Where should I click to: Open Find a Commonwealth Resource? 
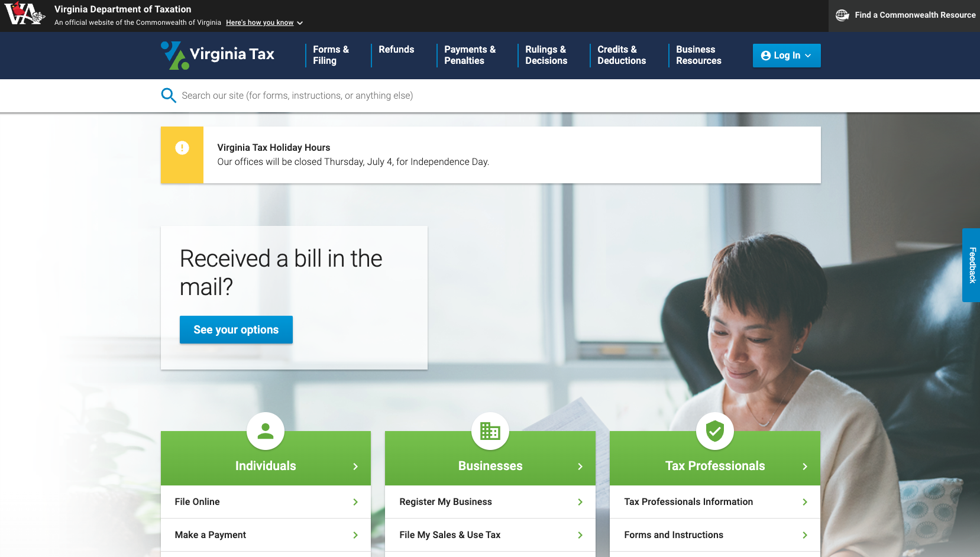[904, 15]
